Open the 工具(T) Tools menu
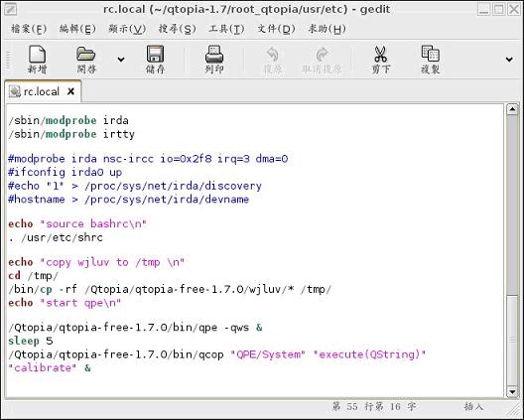 (x=226, y=29)
